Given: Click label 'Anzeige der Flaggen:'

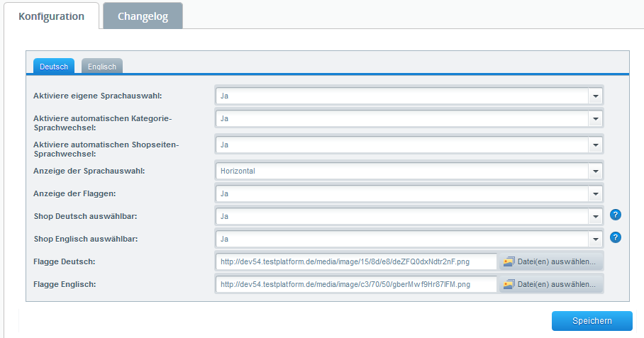Looking at the screenshot, I should 74,193.
